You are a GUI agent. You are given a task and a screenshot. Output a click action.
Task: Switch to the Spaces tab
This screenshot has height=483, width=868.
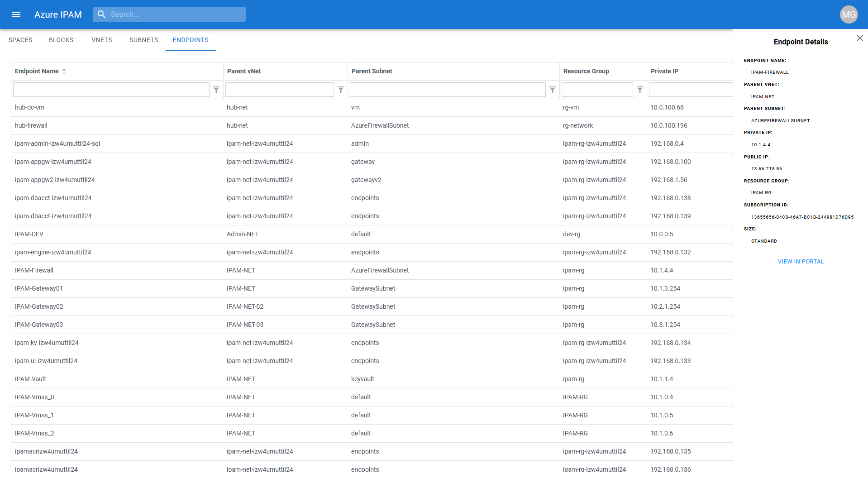tap(20, 40)
